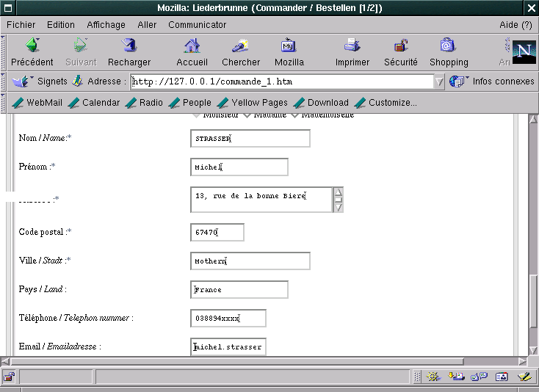Expand the address bar history dropdown
This screenshot has width=539, height=392.
[x=439, y=81]
